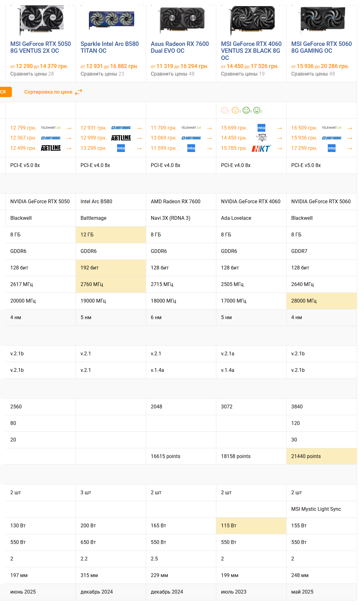Viewport: 364px width, 605px height.
Task: Open the 16 509 грн. price offer
Action: pos(304,128)
